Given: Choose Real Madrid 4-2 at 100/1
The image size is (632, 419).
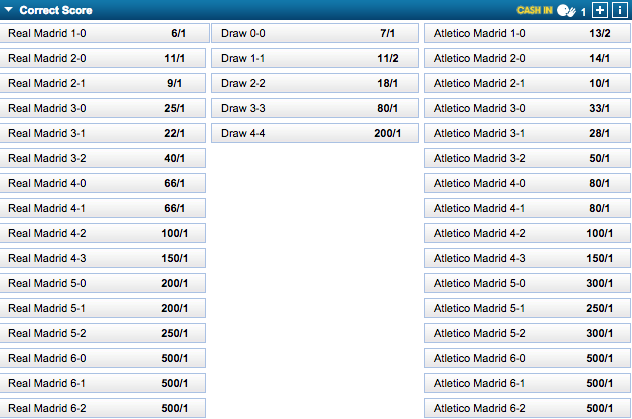Looking at the screenshot, I should (x=102, y=233).
